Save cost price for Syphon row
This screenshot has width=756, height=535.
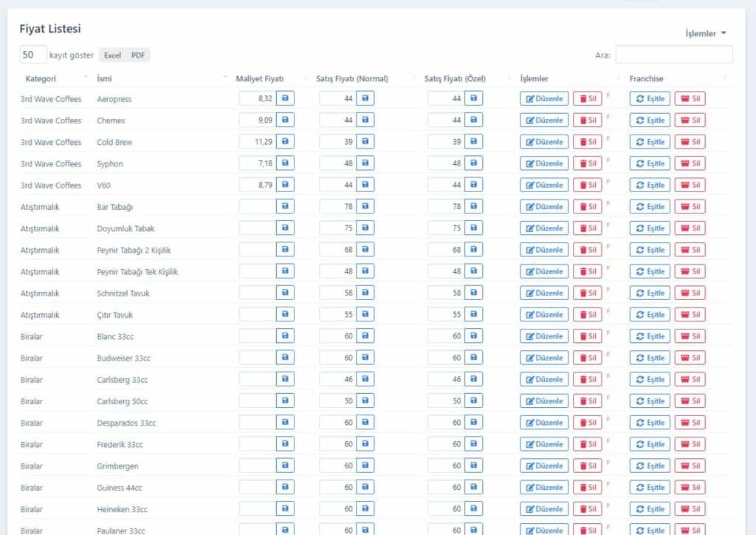(285, 163)
